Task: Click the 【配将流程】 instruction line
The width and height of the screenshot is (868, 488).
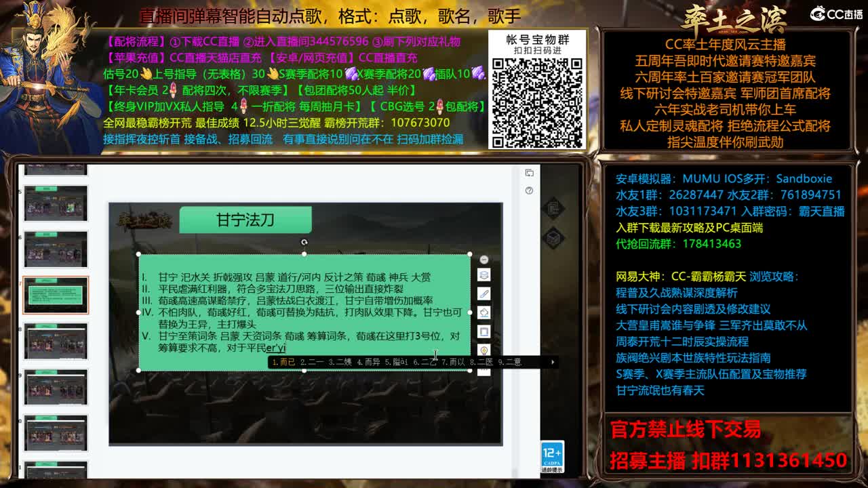Action: (x=281, y=42)
